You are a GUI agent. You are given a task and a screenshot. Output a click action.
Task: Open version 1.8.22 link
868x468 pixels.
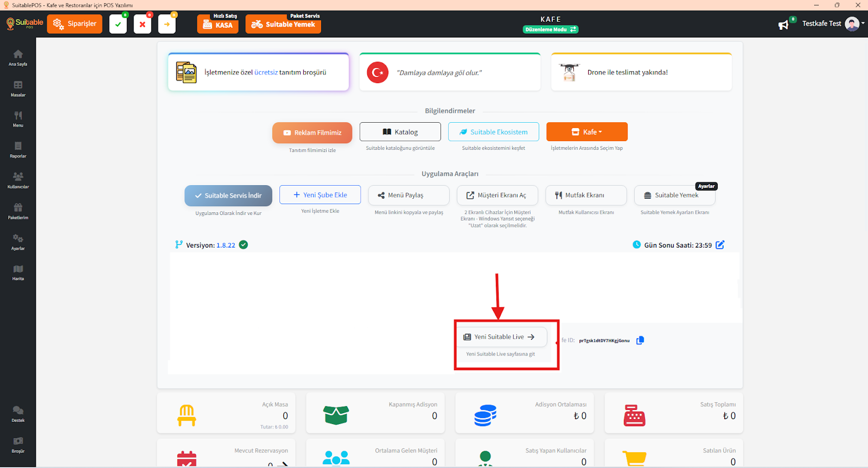(x=226, y=245)
